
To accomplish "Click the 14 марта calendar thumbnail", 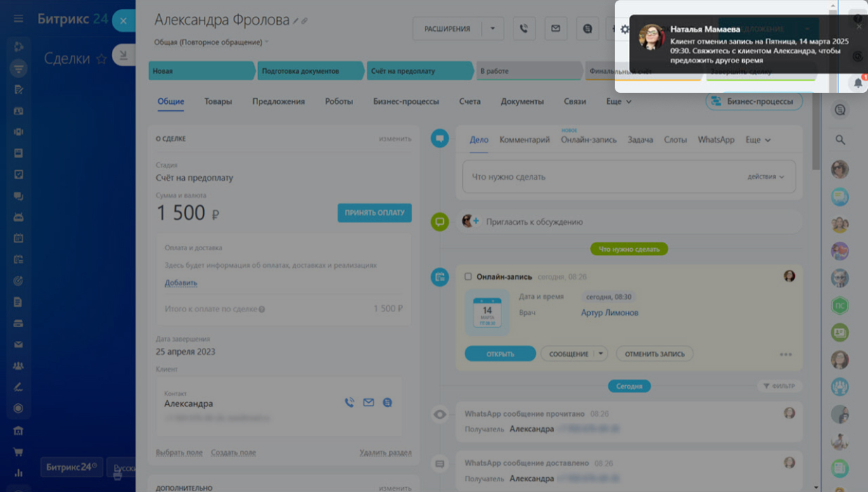I will coord(487,312).
